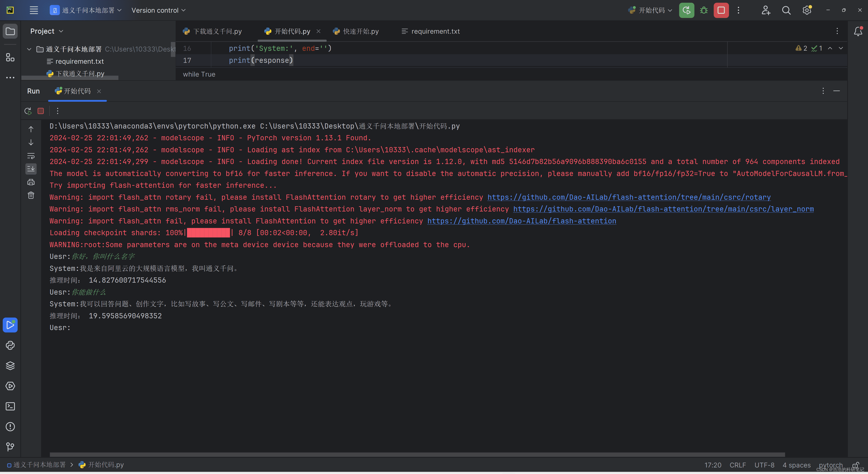Minimize the Run tool window
The height and width of the screenshot is (474, 868).
pyautogui.click(x=836, y=91)
